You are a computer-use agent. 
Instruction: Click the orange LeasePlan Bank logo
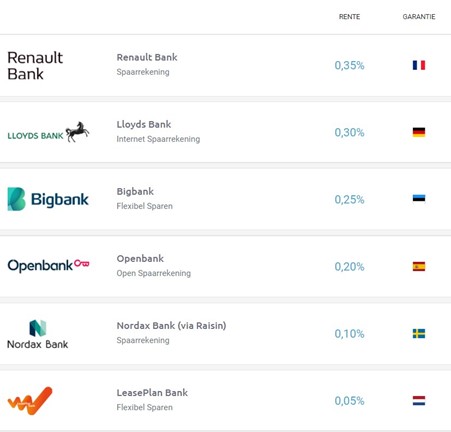(x=30, y=401)
